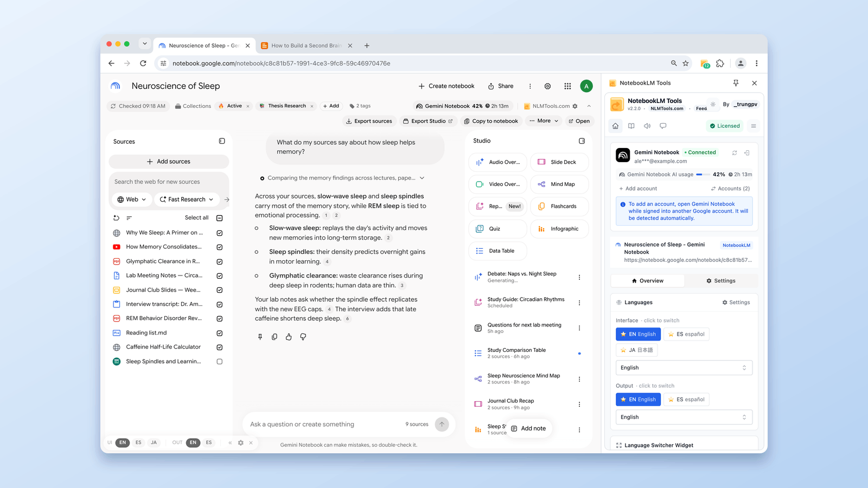Image resolution: width=868 pixels, height=488 pixels.
Task: Give thumbs up to the response
Action: pos(289,337)
